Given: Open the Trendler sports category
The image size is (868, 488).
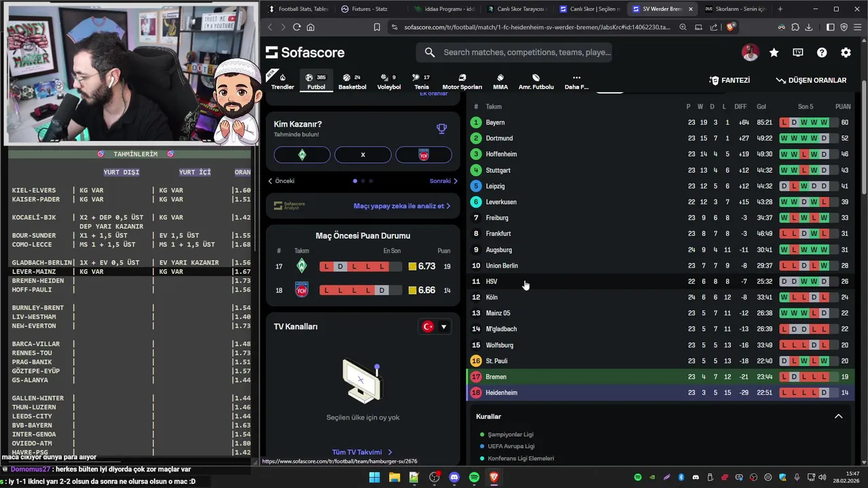Looking at the screenshot, I should point(283,81).
